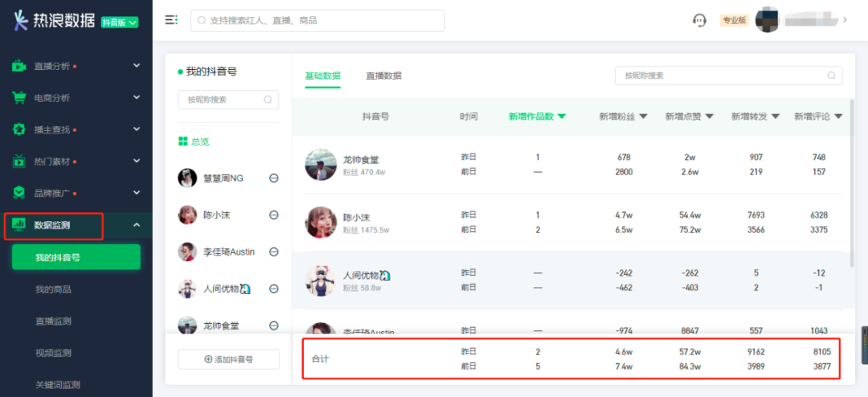Toggle the sidebar collapse menu icon
Image resolution: width=868 pixels, height=397 pixels.
point(171,20)
